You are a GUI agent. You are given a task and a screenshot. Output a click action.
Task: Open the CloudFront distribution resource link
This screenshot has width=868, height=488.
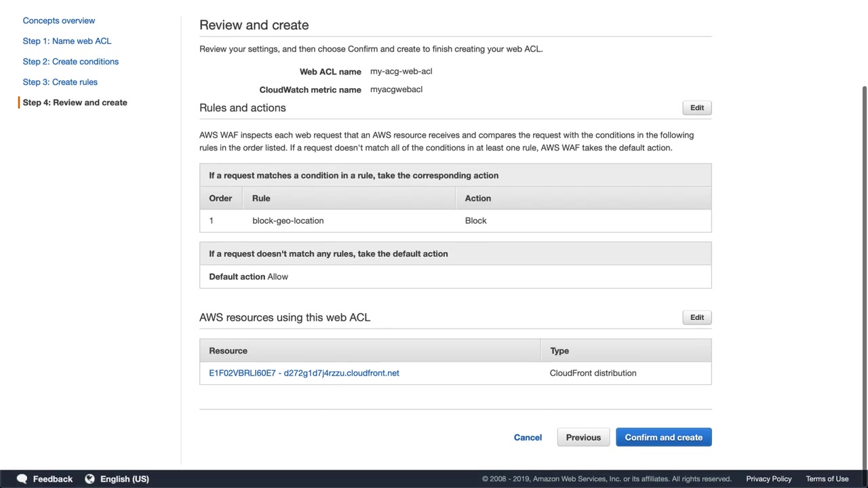click(x=304, y=373)
